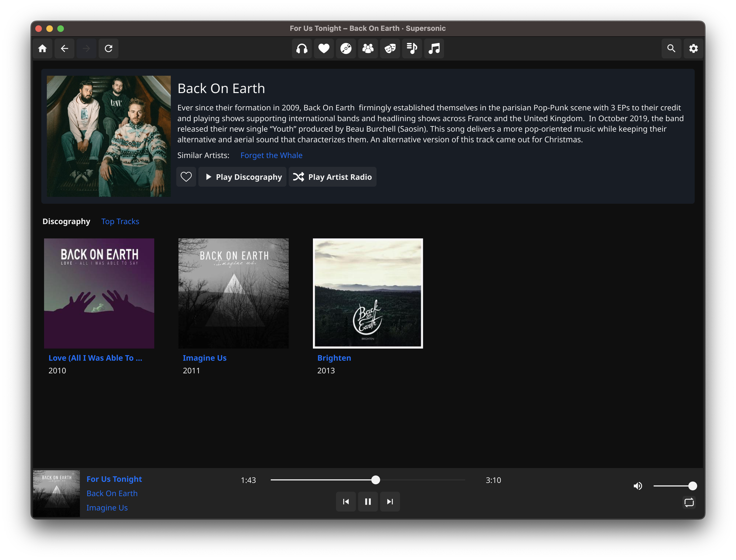This screenshot has height=560, width=736.
Task: Click the 2013 release year
Action: (x=326, y=371)
